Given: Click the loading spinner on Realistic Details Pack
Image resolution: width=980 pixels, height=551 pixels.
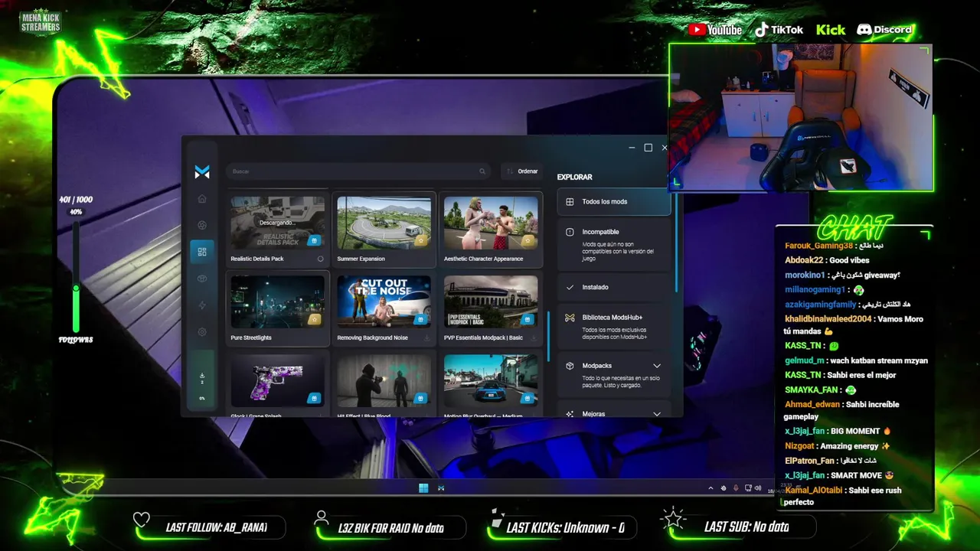Looking at the screenshot, I should coord(320,259).
